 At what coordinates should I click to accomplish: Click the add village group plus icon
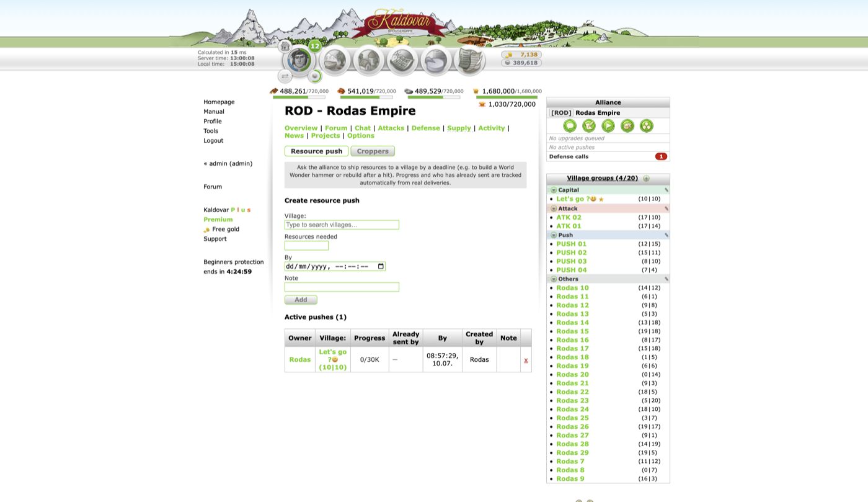point(646,179)
